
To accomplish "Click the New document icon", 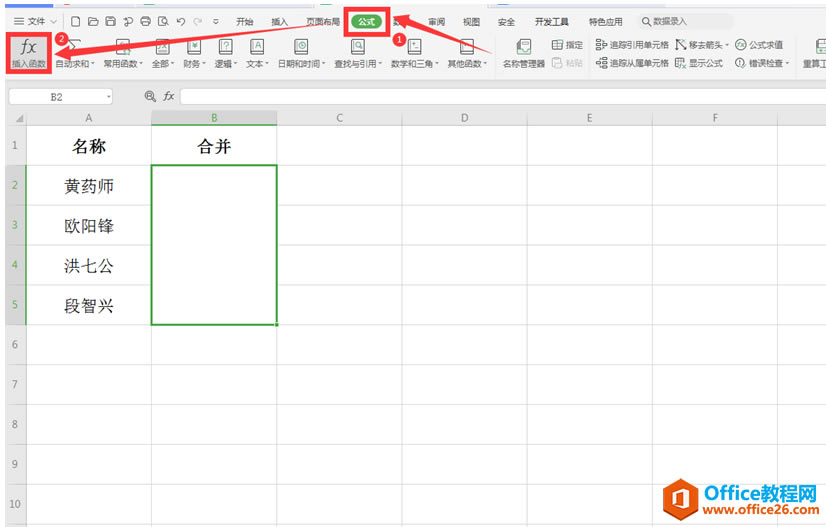I will (x=76, y=22).
